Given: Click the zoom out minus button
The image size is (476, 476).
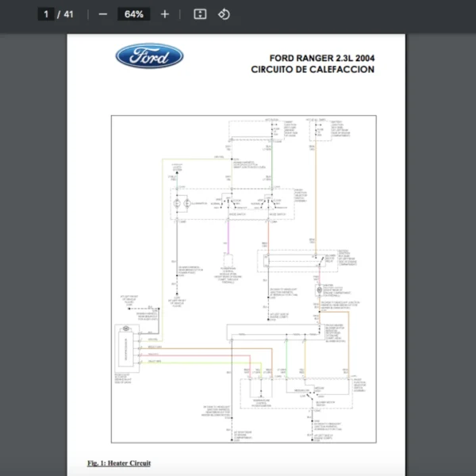Looking at the screenshot, I should coord(103,14).
